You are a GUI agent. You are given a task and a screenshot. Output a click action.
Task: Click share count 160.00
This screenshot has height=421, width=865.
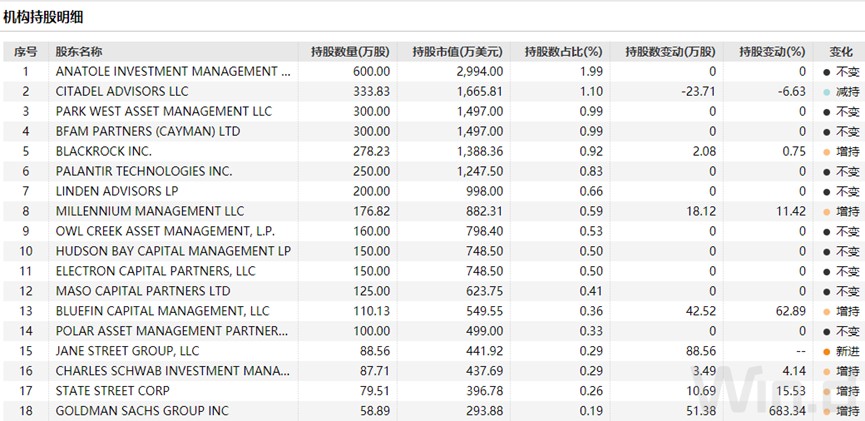(x=371, y=231)
